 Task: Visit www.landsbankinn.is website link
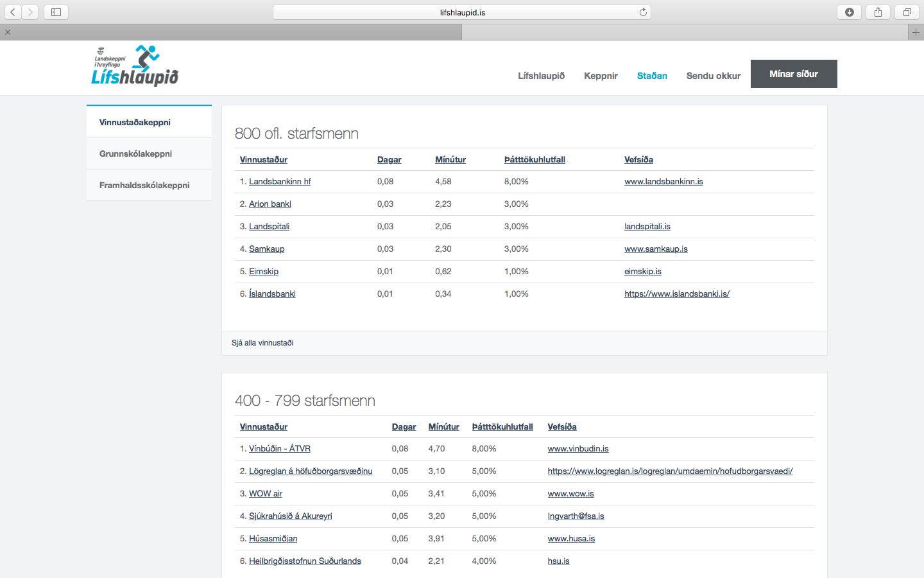663,182
